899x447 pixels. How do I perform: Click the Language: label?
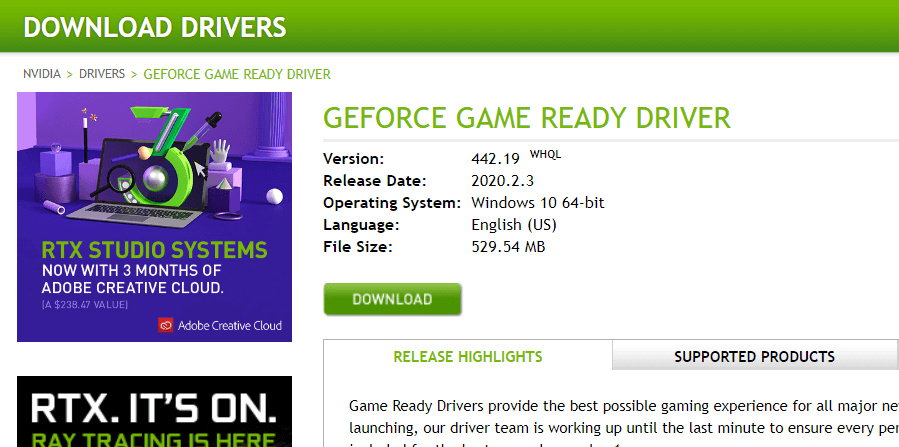361,225
